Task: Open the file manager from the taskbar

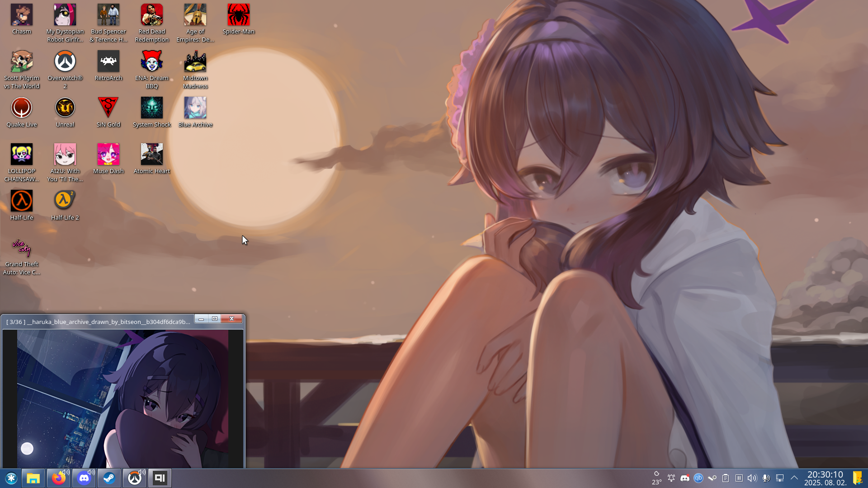Action: [x=33, y=478]
